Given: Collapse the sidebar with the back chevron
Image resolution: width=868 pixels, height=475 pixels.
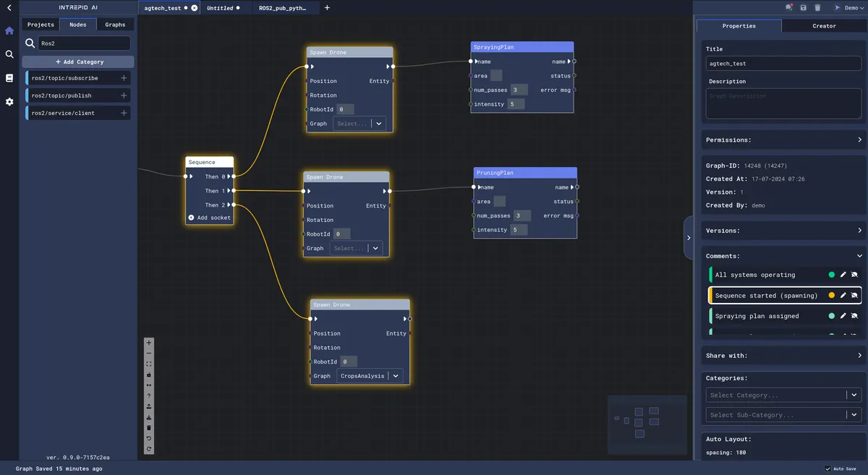Looking at the screenshot, I should (x=9, y=7).
